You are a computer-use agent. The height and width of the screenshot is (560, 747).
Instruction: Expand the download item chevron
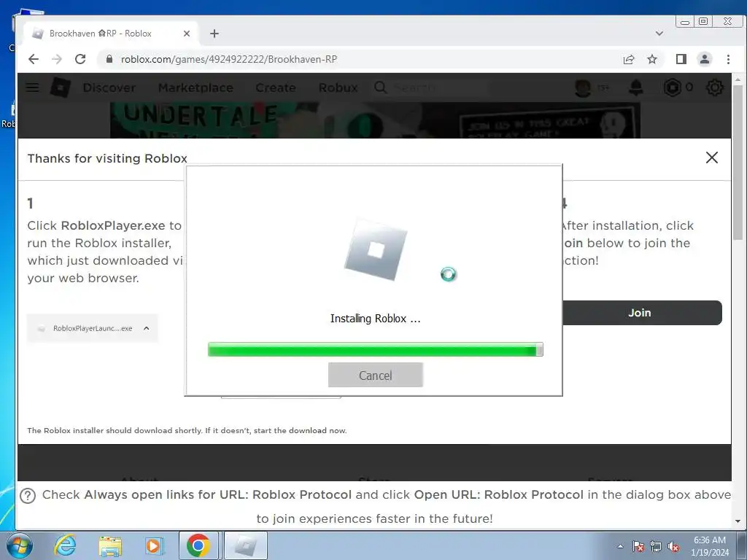[146, 328]
